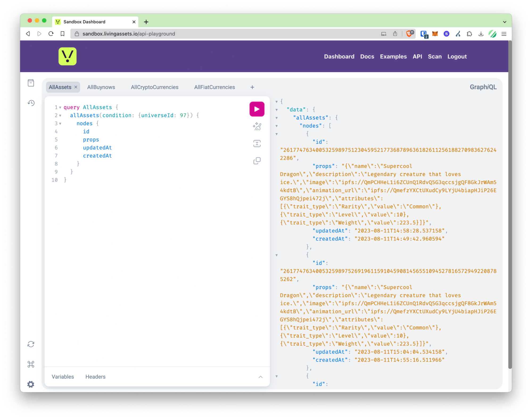Open the Bitwarden extension icon
The height and width of the screenshot is (419, 532).
[424, 34]
